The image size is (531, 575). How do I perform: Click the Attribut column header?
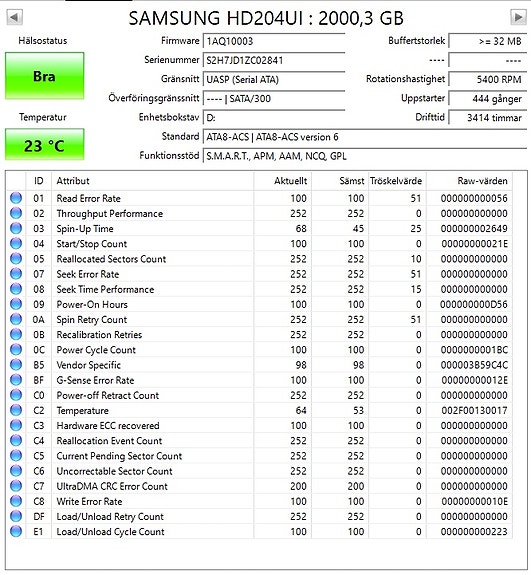coord(152,181)
